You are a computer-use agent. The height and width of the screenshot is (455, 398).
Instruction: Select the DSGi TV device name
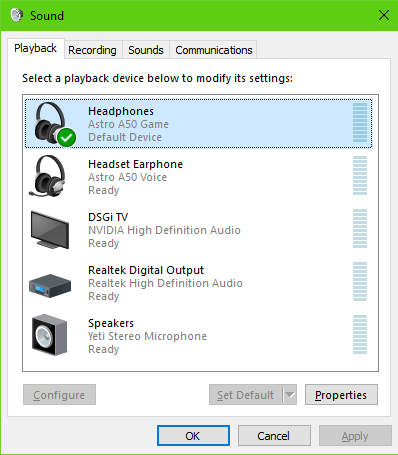[108, 217]
